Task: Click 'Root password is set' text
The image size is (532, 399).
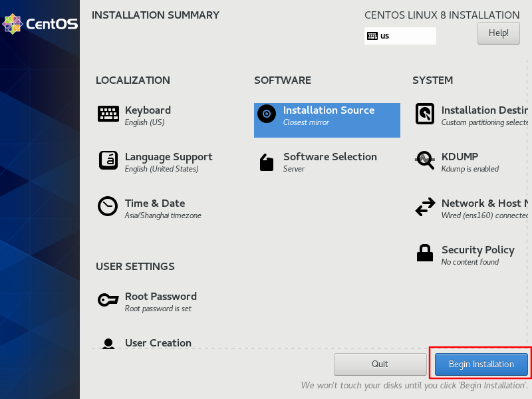Action: (x=158, y=309)
